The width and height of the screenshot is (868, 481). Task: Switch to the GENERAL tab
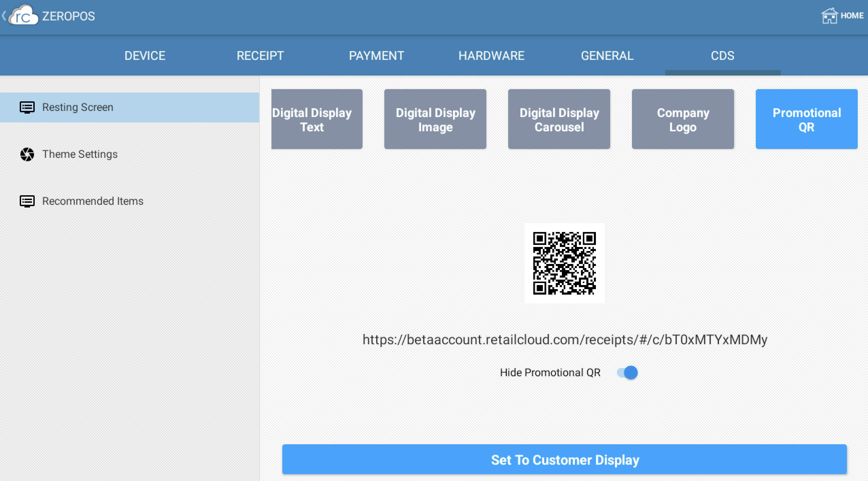(607, 55)
